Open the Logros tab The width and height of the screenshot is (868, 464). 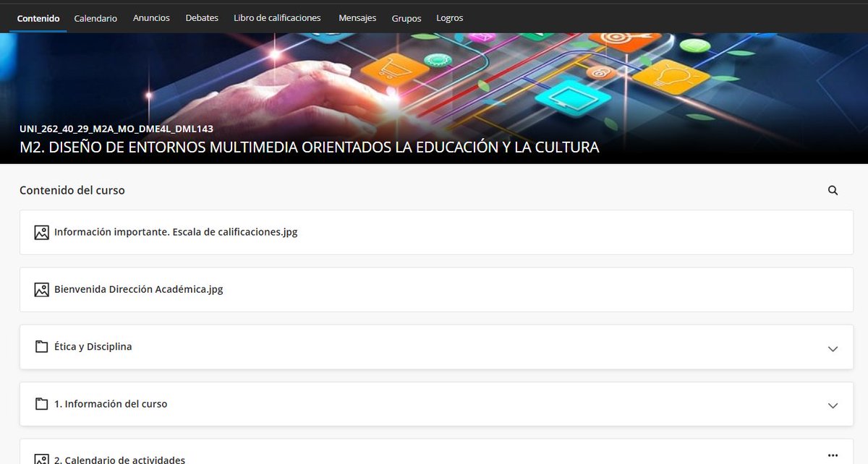[450, 18]
